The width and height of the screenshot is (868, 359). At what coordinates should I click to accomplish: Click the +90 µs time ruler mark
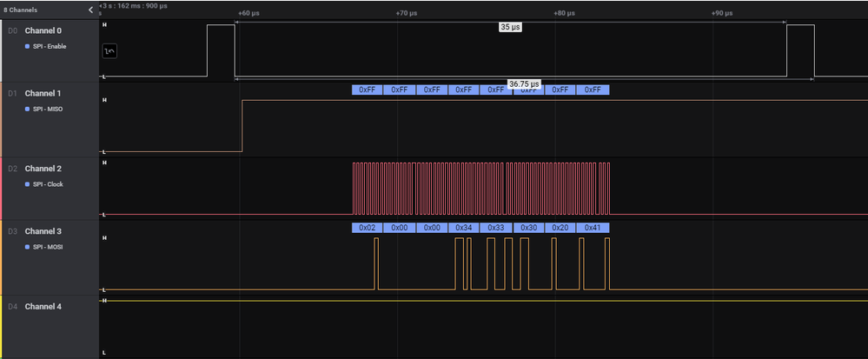click(x=722, y=13)
